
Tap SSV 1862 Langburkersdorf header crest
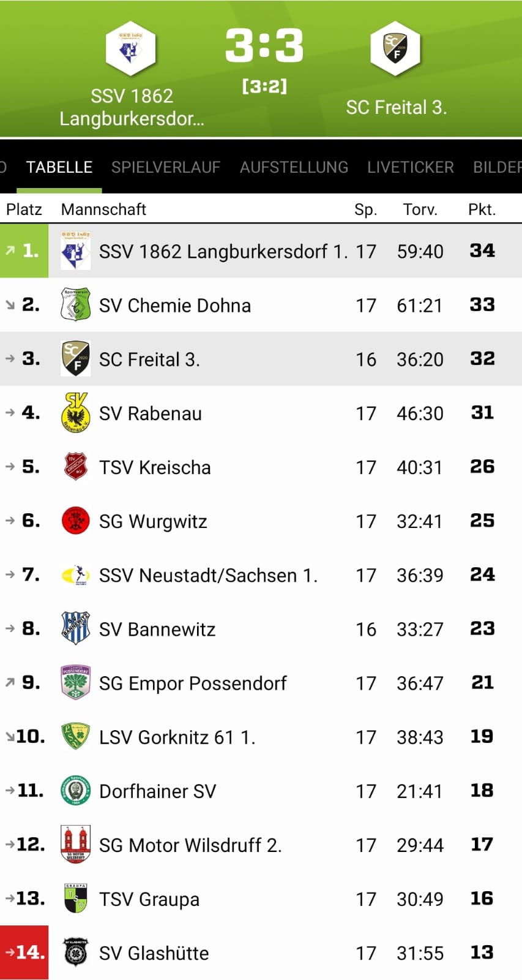click(131, 48)
